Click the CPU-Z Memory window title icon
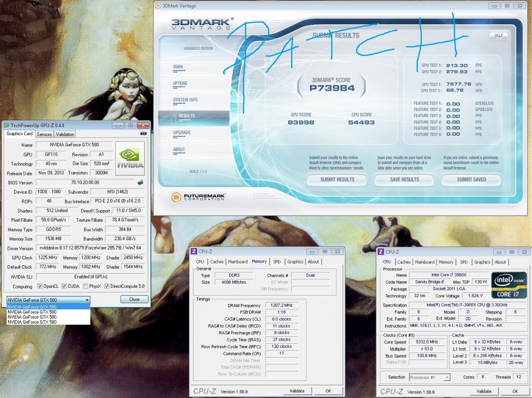 (193, 251)
